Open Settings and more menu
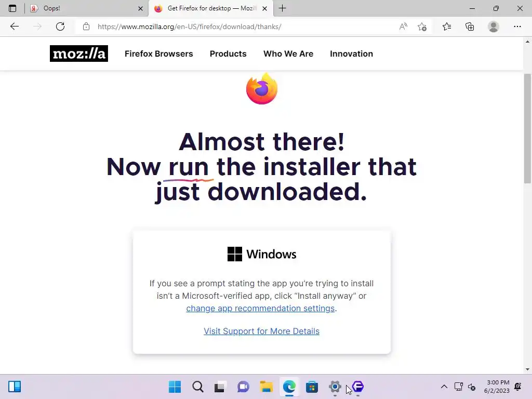 point(517,26)
